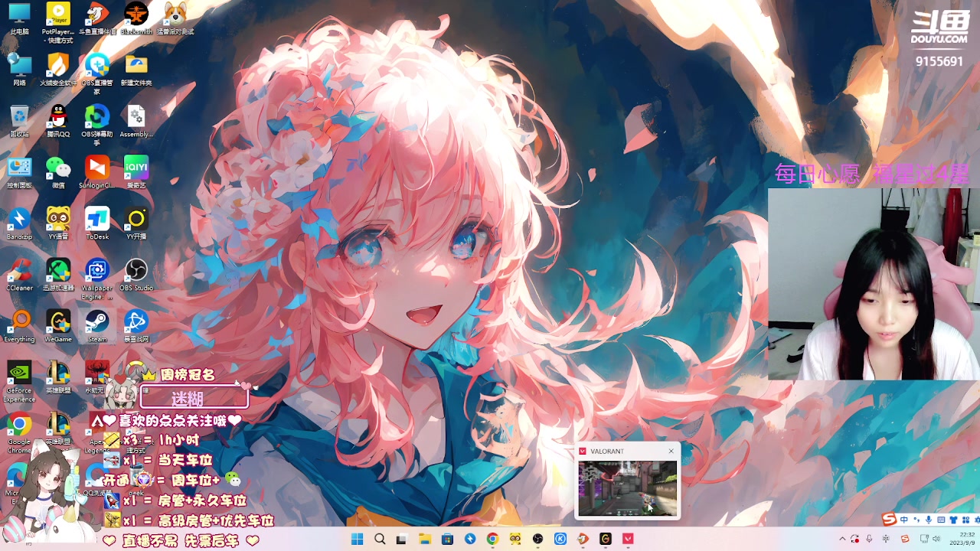Open the Sunlogin client desktop shortcut
The width and height of the screenshot is (980, 551).
(x=97, y=172)
